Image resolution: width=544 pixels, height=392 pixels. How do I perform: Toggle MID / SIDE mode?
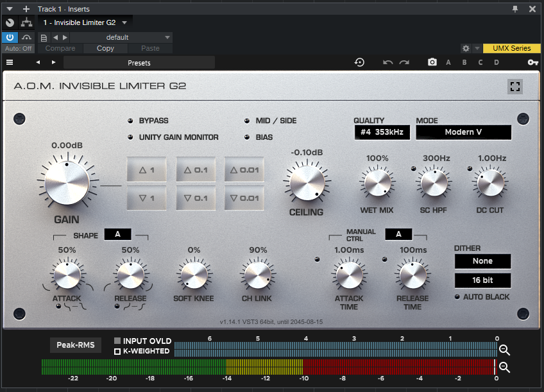[247, 121]
